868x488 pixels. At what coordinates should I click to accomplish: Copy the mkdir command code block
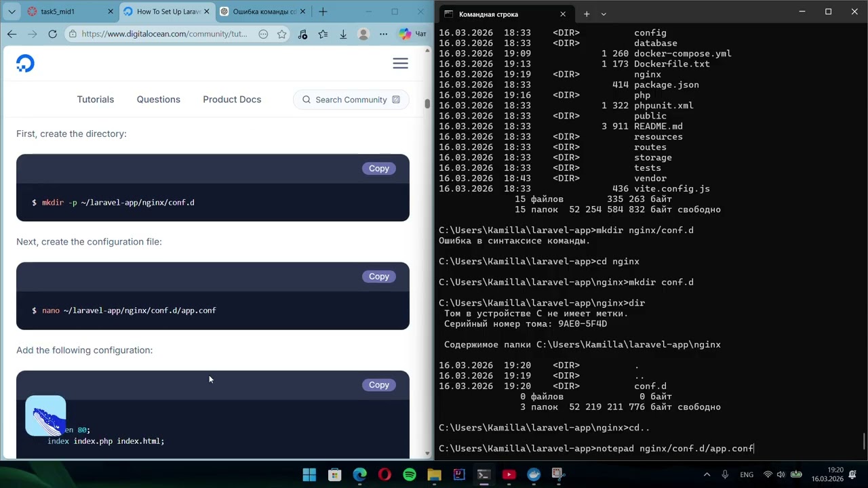pyautogui.click(x=379, y=169)
